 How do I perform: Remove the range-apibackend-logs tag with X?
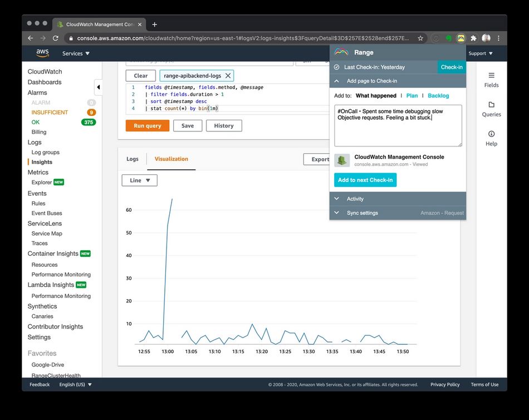(x=228, y=76)
